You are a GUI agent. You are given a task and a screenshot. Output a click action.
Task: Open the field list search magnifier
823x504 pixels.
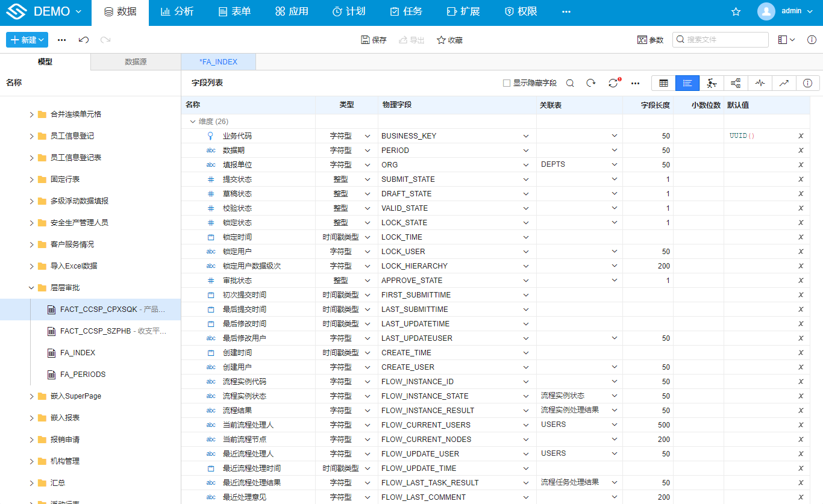tap(570, 83)
